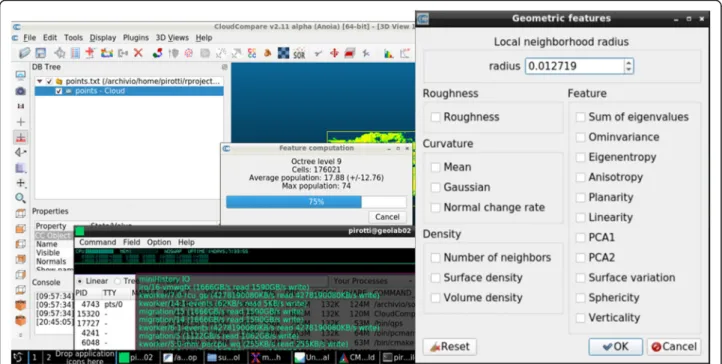
Task: Click the radius spinner arrows
Action: 629,66
